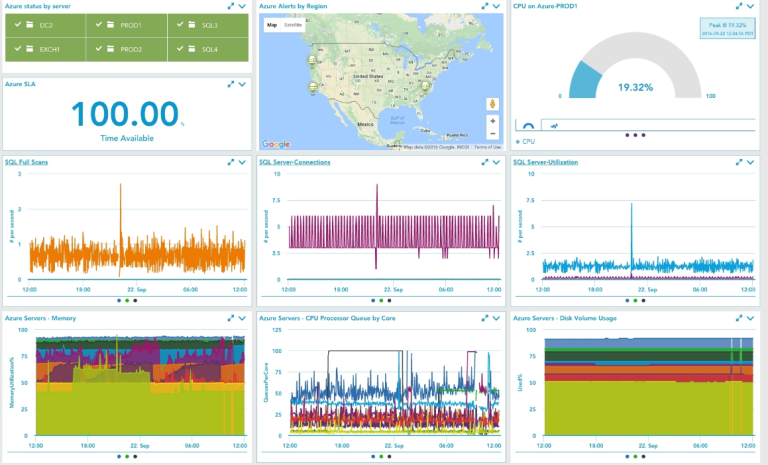The image size is (768, 465).
Task: Zoom in on the map with plus
Action: 492,122
